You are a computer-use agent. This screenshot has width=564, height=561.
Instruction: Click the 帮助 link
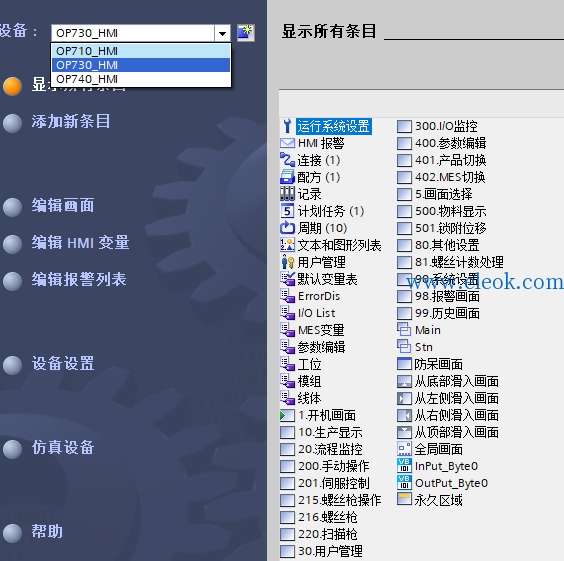(47, 532)
